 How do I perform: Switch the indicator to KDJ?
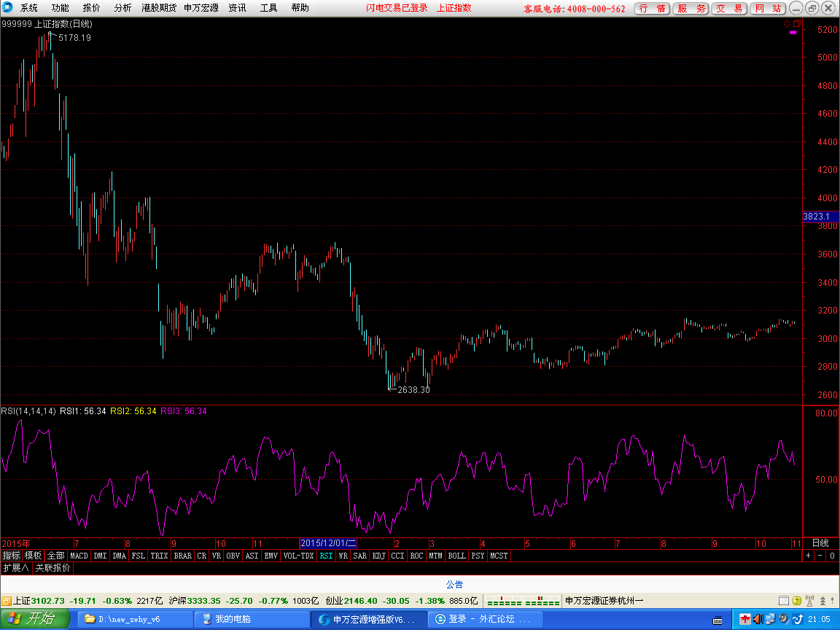pos(378,556)
